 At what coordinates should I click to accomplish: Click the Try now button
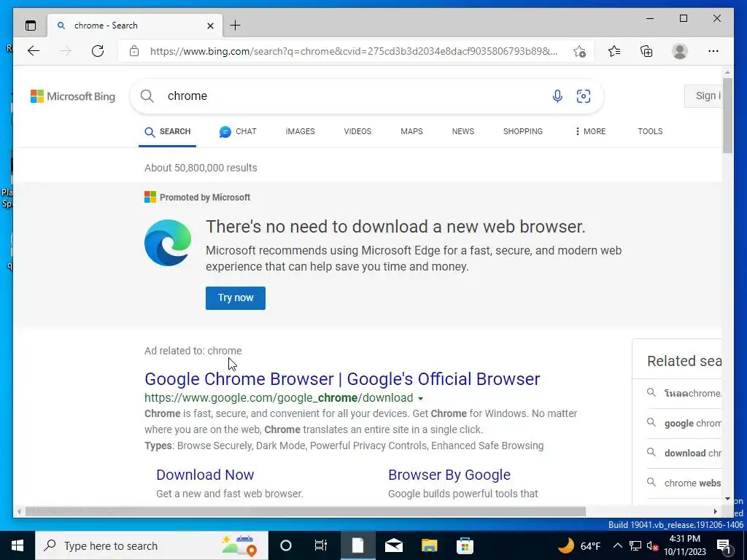click(236, 298)
